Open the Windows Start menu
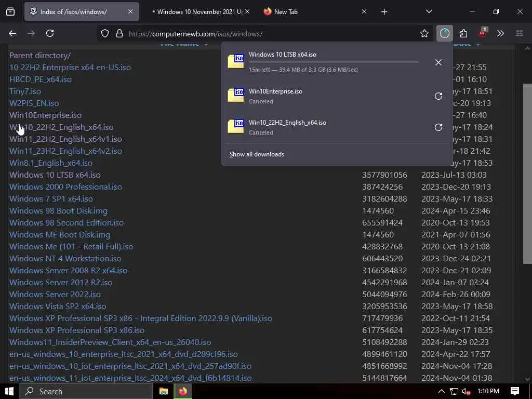532x399 pixels. click(x=9, y=391)
